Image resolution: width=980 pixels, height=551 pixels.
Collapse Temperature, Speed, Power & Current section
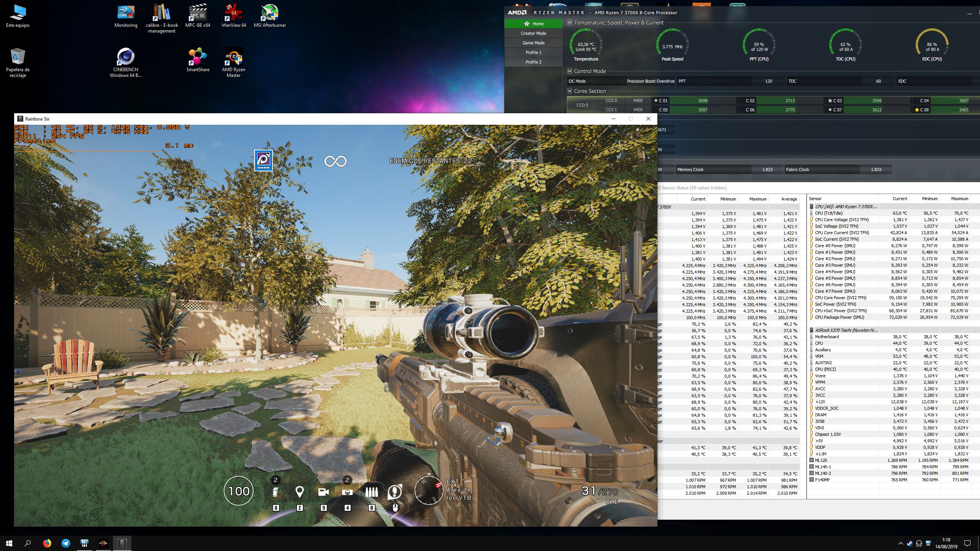(x=570, y=23)
